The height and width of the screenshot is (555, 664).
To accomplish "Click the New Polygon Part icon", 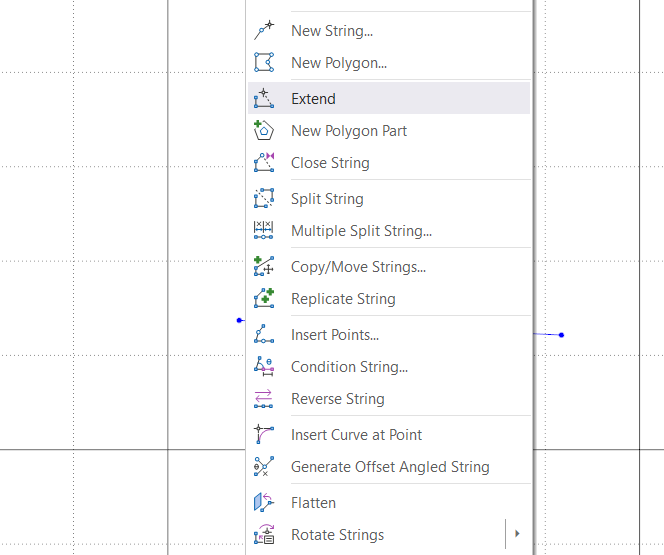I will [264, 131].
